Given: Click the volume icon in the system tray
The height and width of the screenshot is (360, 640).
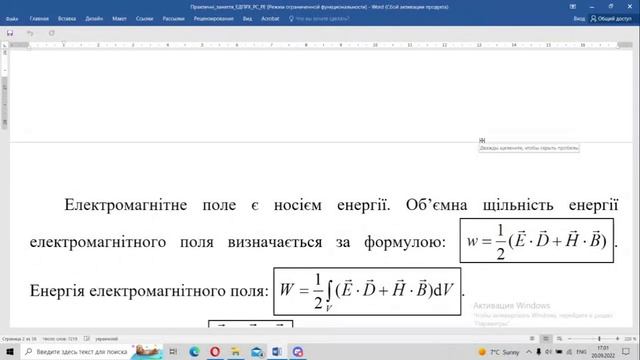Looking at the screenshot, I should 549,352.
